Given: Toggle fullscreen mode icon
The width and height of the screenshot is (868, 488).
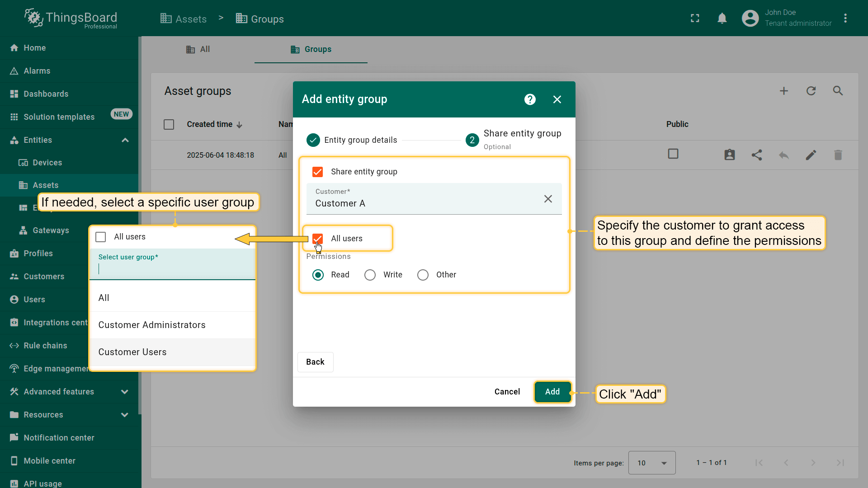Looking at the screenshot, I should (695, 18).
